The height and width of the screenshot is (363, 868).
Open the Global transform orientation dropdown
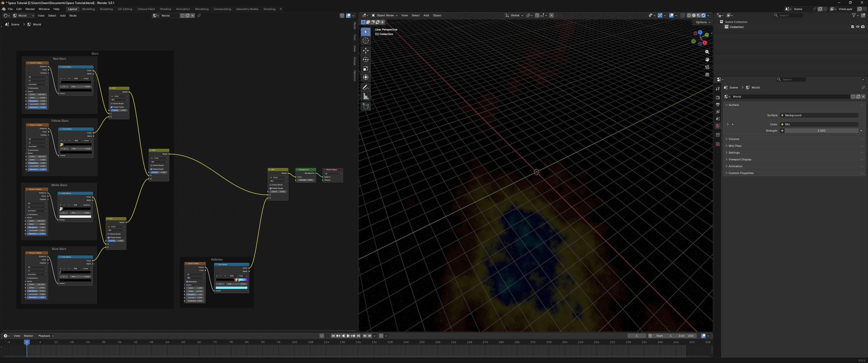pos(514,16)
